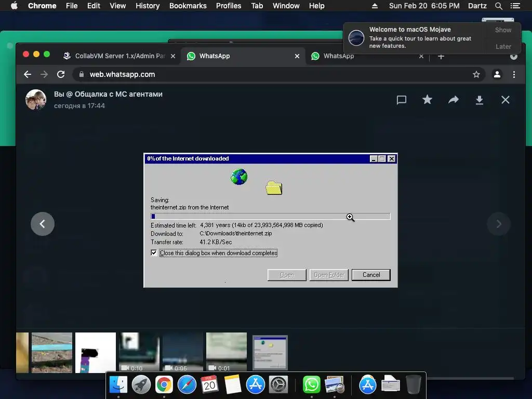Open System Preferences from the Dock

pyautogui.click(x=278, y=385)
